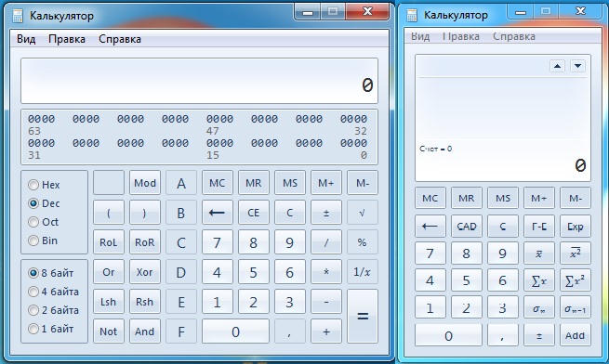The image size is (609, 364).
Task: Click backspace arrow in programmer calculator
Action: [x=218, y=213]
